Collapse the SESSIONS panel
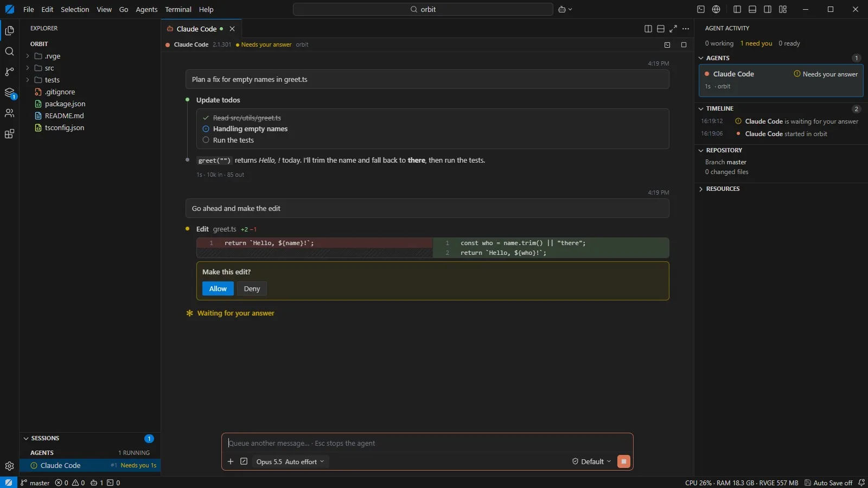The width and height of the screenshot is (868, 488). tap(26, 438)
